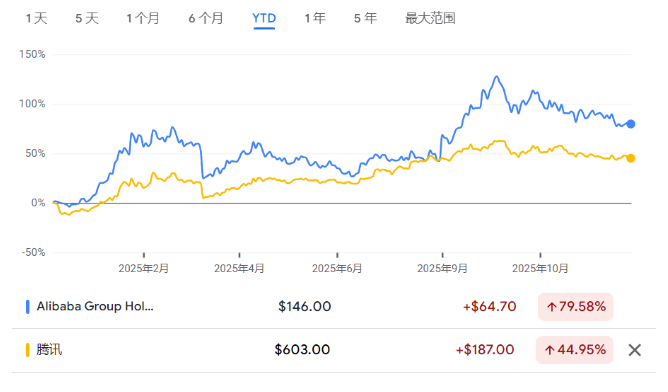
Task: Click the yellow 腾讯 color marker
Action: (x=28, y=350)
